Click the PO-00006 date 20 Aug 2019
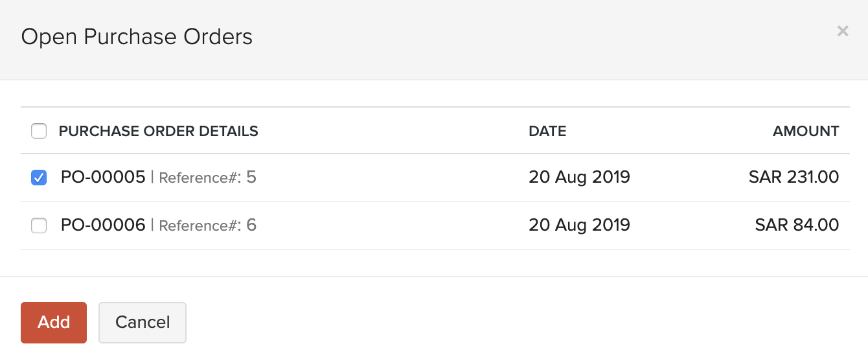 pos(579,225)
